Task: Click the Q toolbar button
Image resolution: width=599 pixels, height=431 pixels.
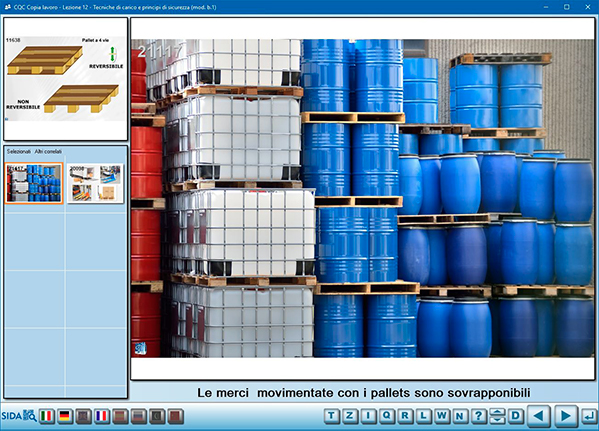Action: click(x=386, y=416)
